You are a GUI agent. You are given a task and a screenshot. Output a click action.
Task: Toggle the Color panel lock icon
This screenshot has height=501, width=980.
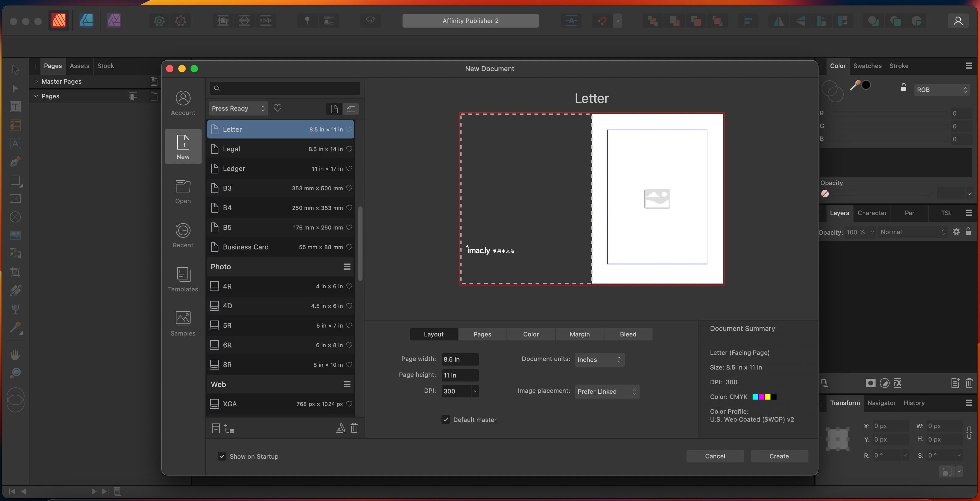(x=903, y=88)
